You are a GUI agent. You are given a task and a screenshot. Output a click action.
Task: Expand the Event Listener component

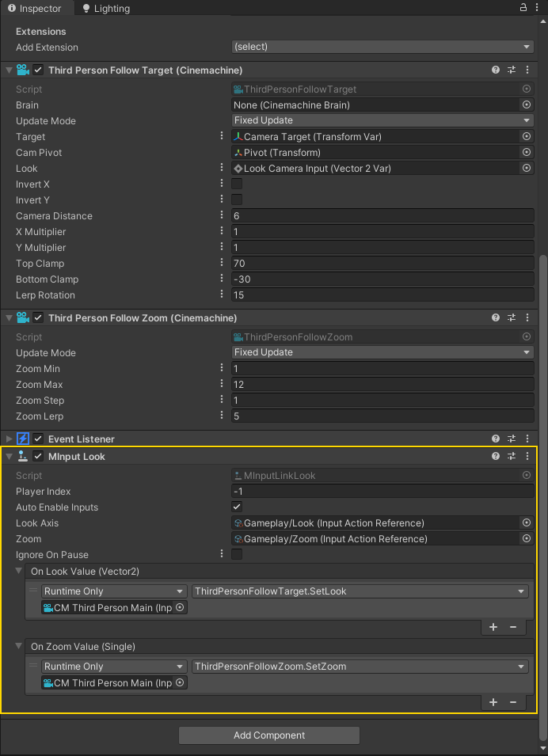click(x=9, y=439)
